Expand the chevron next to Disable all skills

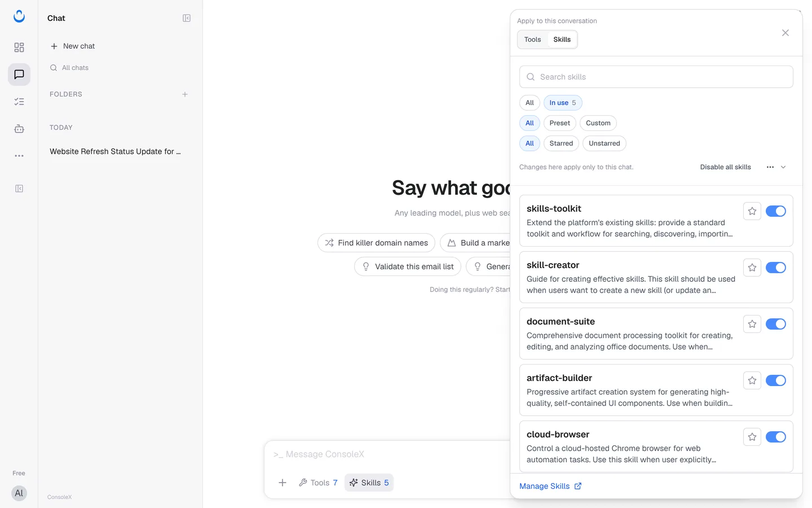coord(783,167)
